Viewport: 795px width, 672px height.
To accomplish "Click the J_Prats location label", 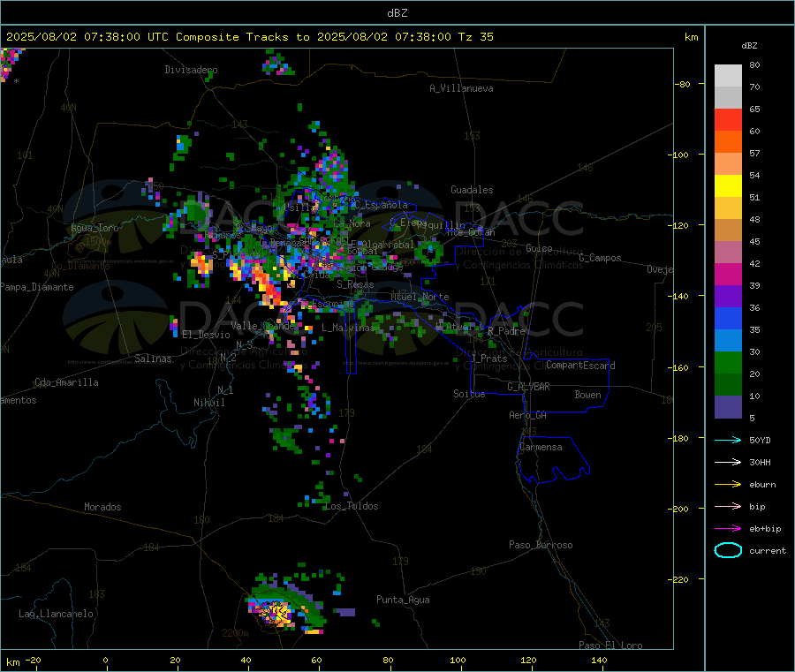I will click(x=488, y=359).
